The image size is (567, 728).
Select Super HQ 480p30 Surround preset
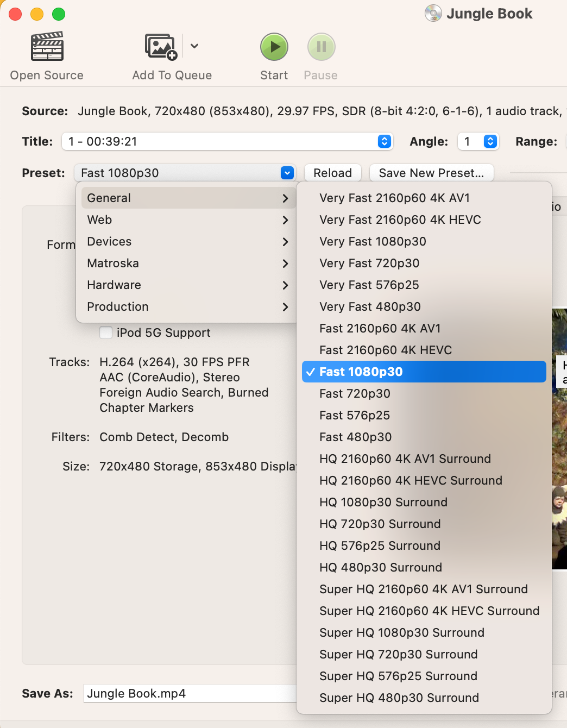point(424,698)
